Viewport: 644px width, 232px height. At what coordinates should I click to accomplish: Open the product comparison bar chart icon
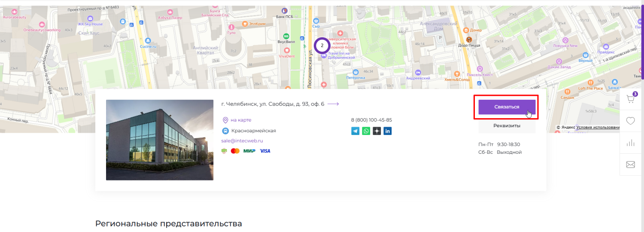pos(630,143)
